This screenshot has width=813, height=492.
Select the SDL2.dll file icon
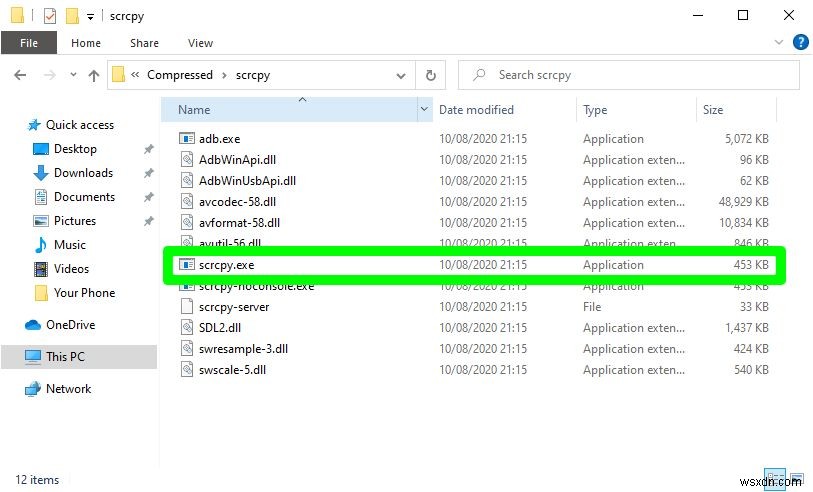point(187,328)
